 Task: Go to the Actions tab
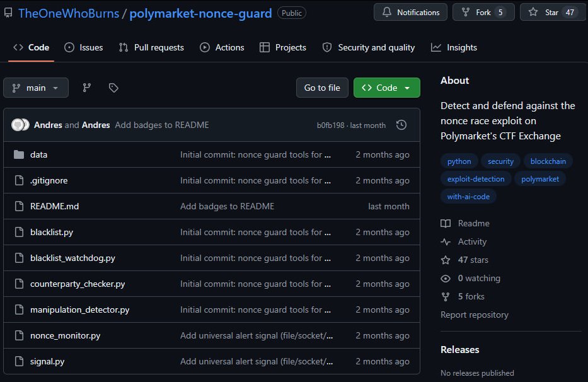pyautogui.click(x=222, y=48)
